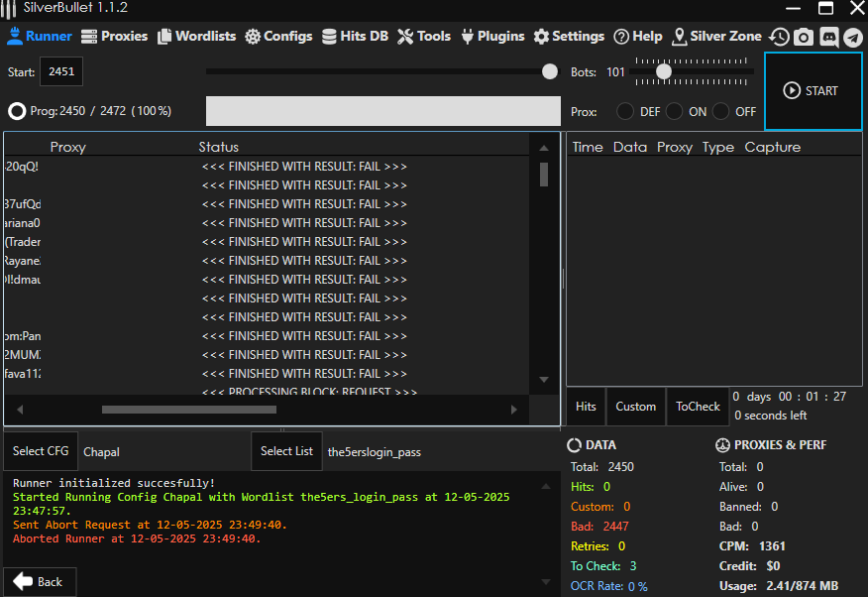Viewport: 868px width, 597px height.
Task: Select the ON proxy radio button
Action: coord(674,111)
